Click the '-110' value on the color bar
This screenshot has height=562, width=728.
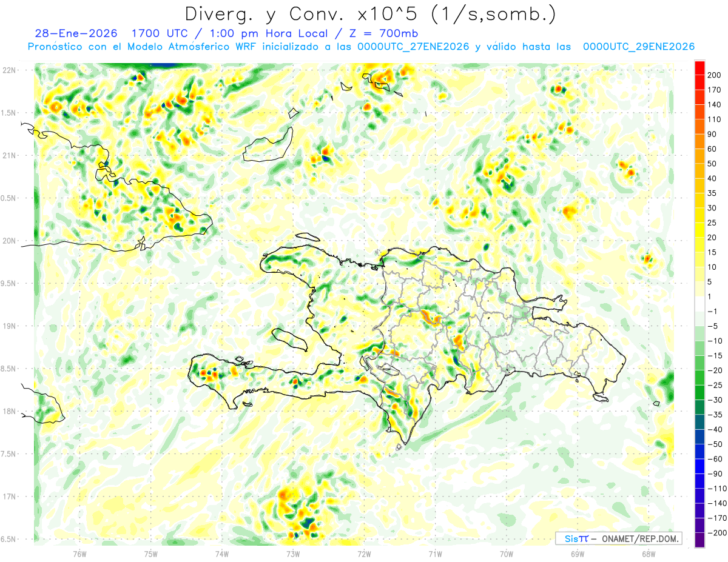716,489
